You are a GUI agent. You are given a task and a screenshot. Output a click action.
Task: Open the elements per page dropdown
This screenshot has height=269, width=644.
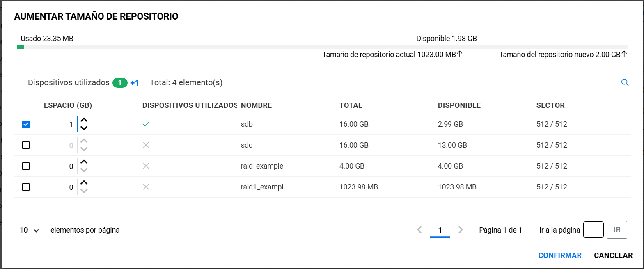pyautogui.click(x=30, y=230)
